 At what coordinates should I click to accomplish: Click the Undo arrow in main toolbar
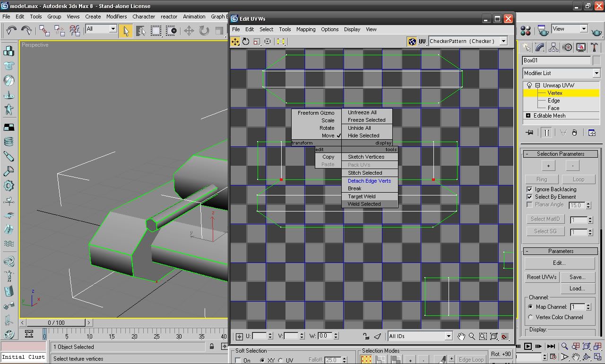pyautogui.click(x=11, y=30)
